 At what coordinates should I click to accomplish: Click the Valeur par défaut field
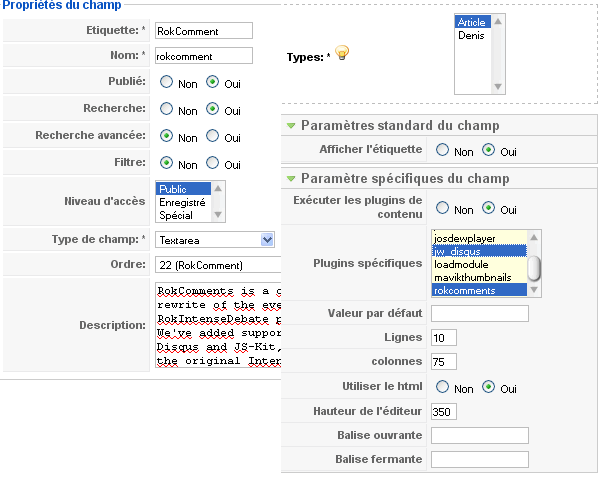[480, 313]
